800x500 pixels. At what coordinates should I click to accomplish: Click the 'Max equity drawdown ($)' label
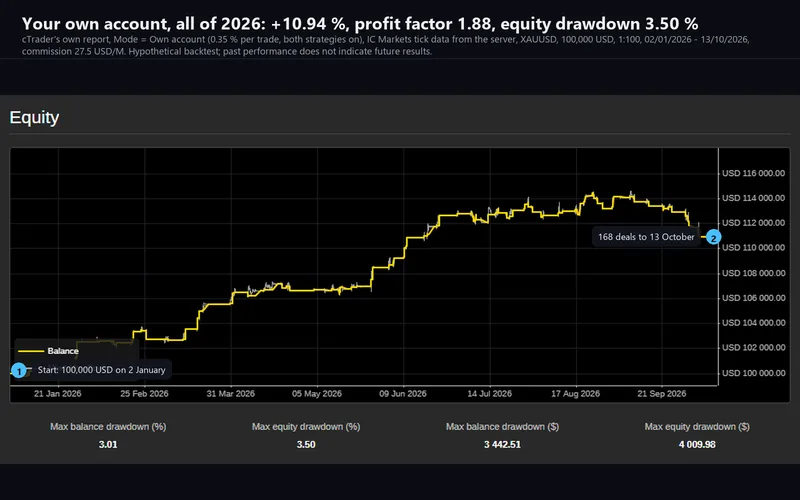697,427
